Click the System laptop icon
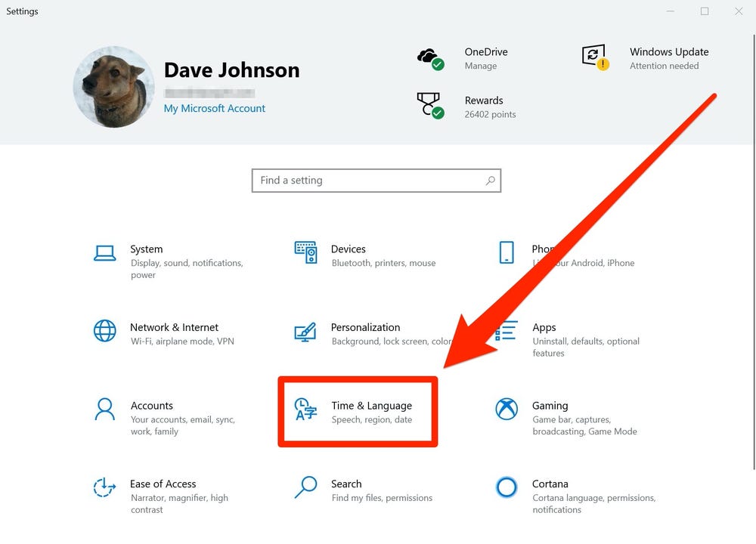 point(104,253)
